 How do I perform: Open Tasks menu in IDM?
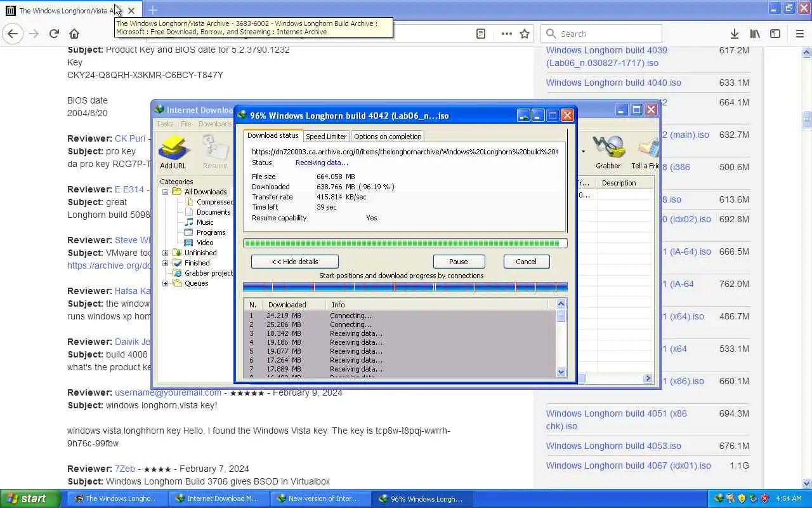(x=165, y=124)
